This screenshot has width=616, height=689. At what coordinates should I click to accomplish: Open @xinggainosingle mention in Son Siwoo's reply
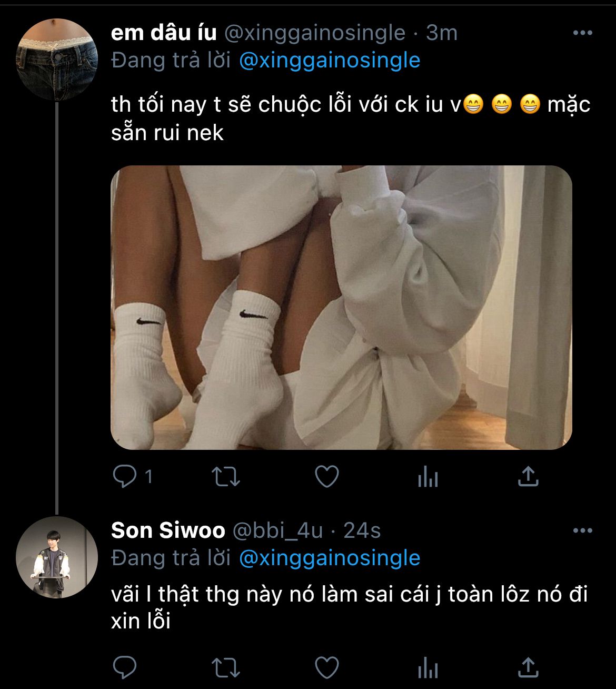[x=330, y=558]
